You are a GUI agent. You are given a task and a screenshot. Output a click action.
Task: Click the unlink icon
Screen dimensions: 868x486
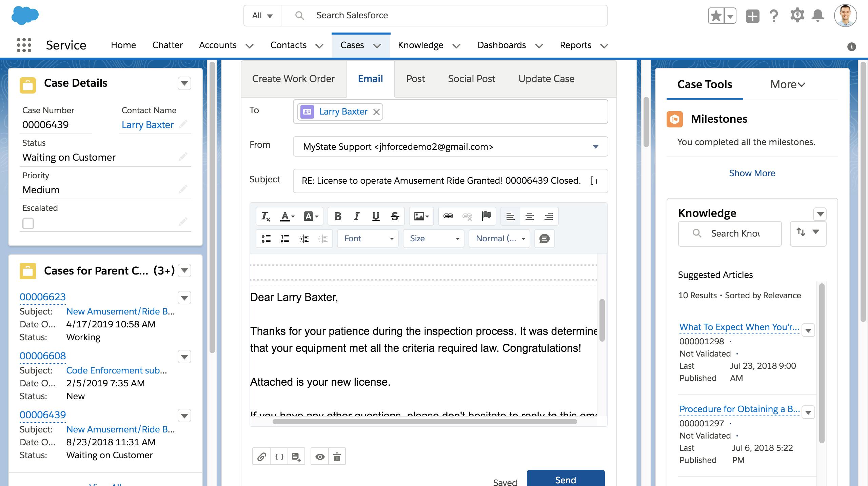467,216
